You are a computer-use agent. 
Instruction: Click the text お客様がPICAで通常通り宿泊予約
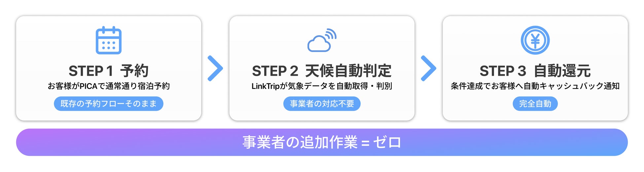click(109, 86)
